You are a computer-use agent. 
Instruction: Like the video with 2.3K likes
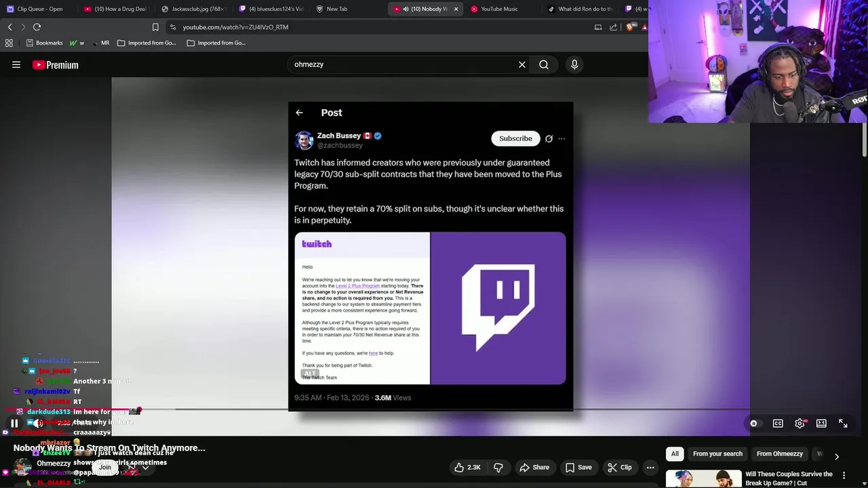pyautogui.click(x=467, y=467)
